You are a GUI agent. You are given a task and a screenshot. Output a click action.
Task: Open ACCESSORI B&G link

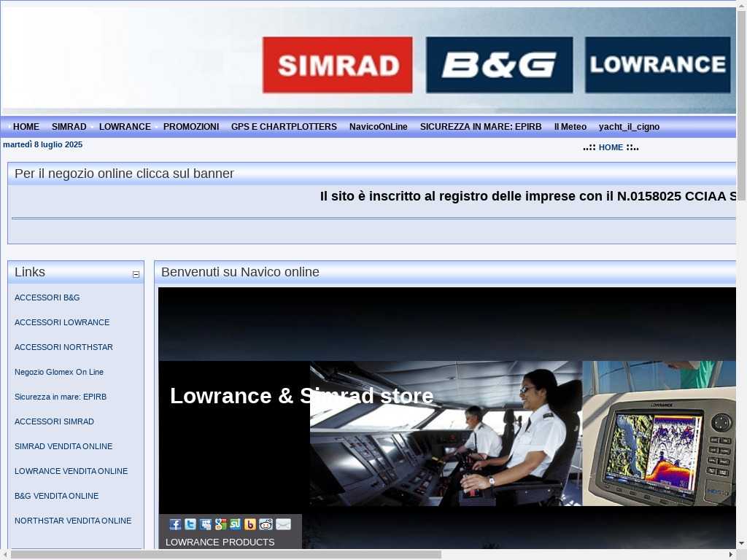click(x=47, y=297)
